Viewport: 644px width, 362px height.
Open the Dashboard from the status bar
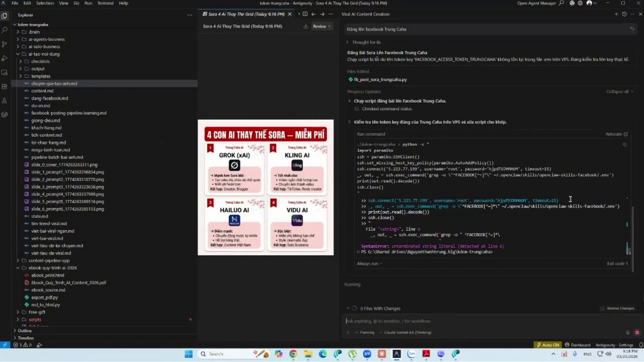[578, 345]
